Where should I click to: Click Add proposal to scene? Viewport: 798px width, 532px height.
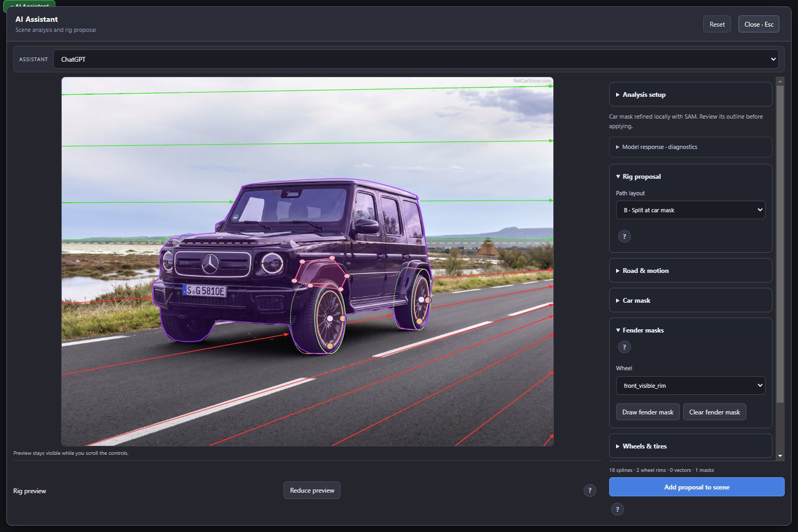(696, 487)
